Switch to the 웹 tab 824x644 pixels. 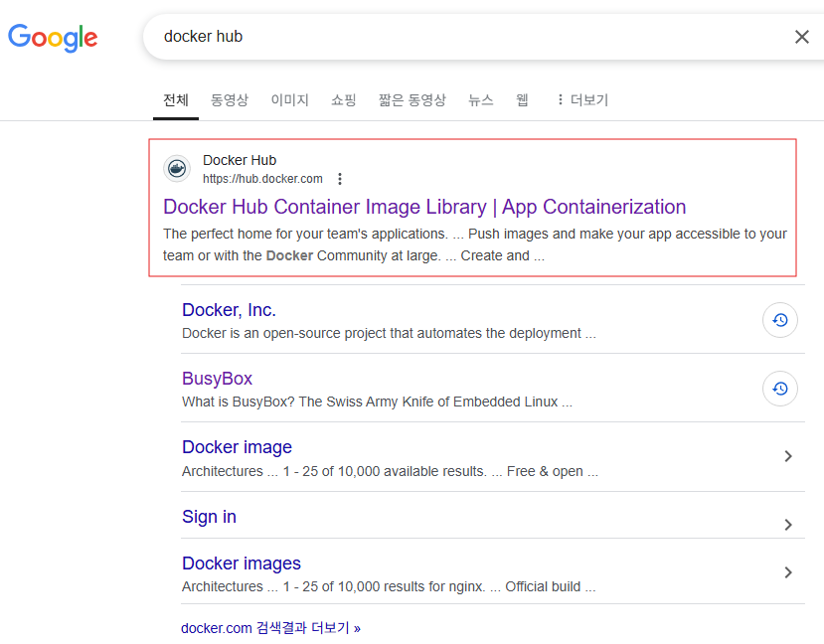[x=522, y=99]
